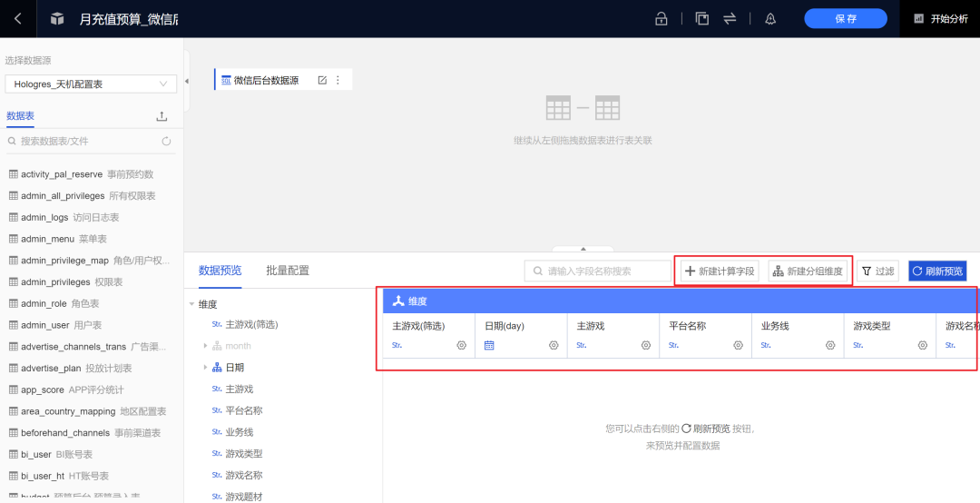Click the 新建分组维度 button
Screen dimensions: 980x503
pyautogui.click(x=808, y=271)
